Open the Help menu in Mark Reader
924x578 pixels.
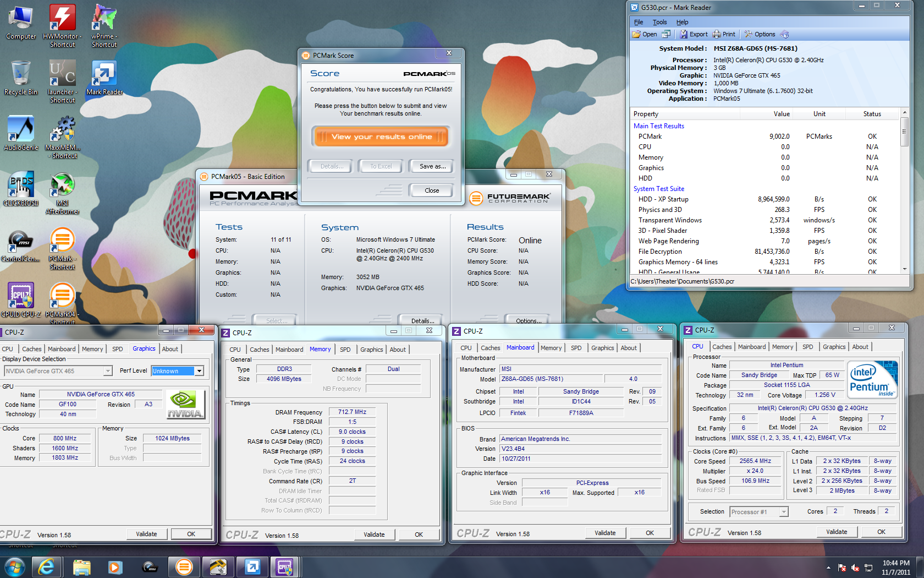tap(682, 22)
